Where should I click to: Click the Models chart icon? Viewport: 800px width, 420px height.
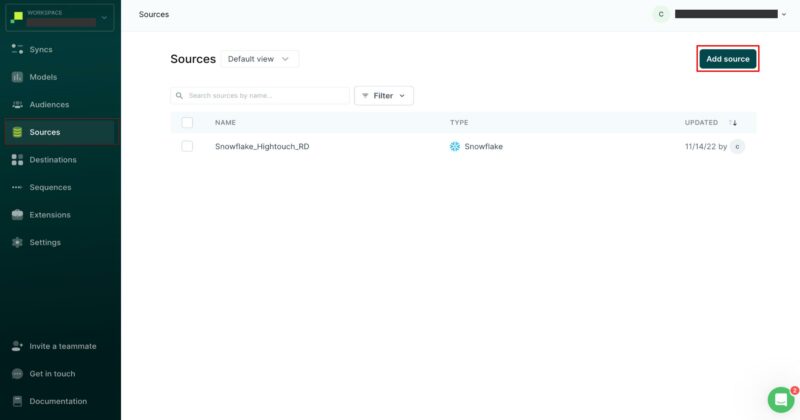pyautogui.click(x=17, y=77)
